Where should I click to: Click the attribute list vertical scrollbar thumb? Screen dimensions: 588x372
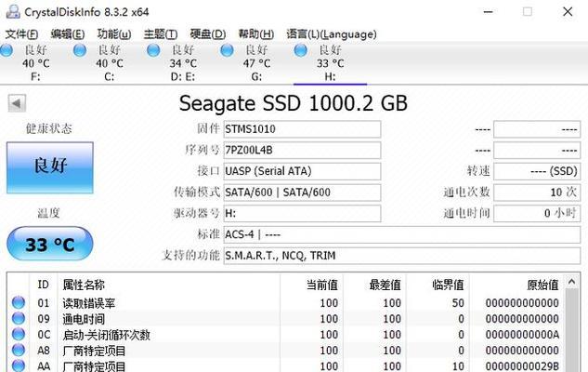[572, 330]
